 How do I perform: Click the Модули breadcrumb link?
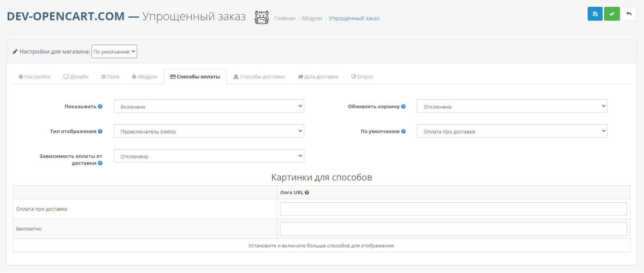312,18
